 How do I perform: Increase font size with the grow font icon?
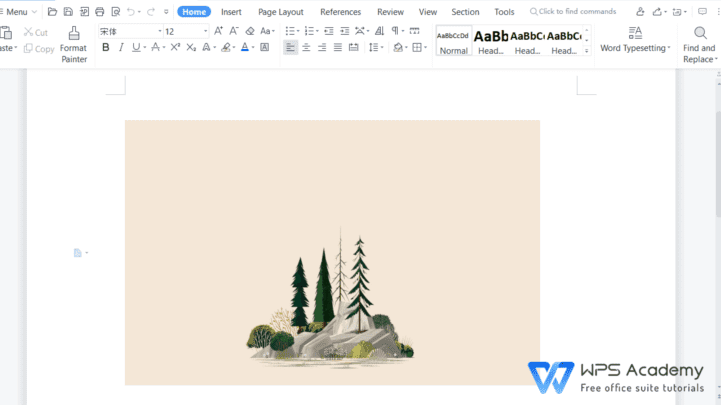click(x=218, y=31)
